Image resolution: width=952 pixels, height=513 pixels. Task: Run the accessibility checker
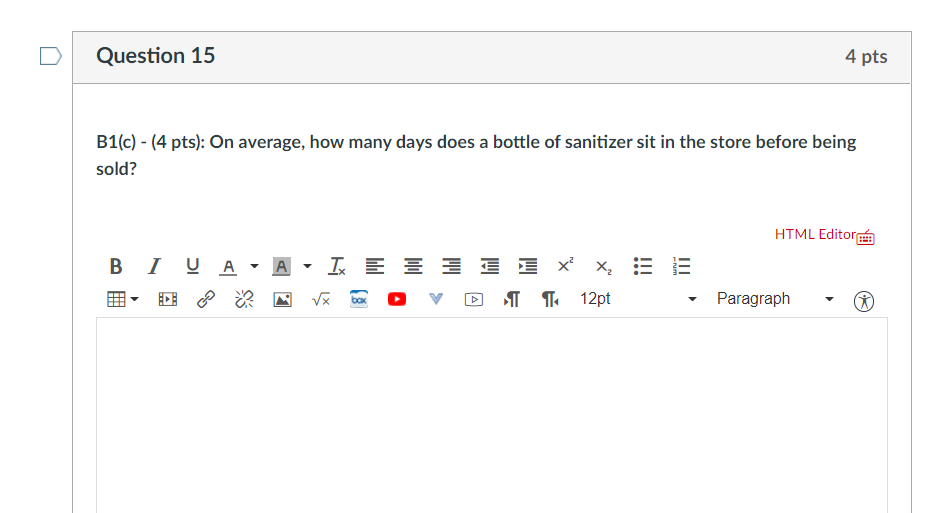coord(863,301)
